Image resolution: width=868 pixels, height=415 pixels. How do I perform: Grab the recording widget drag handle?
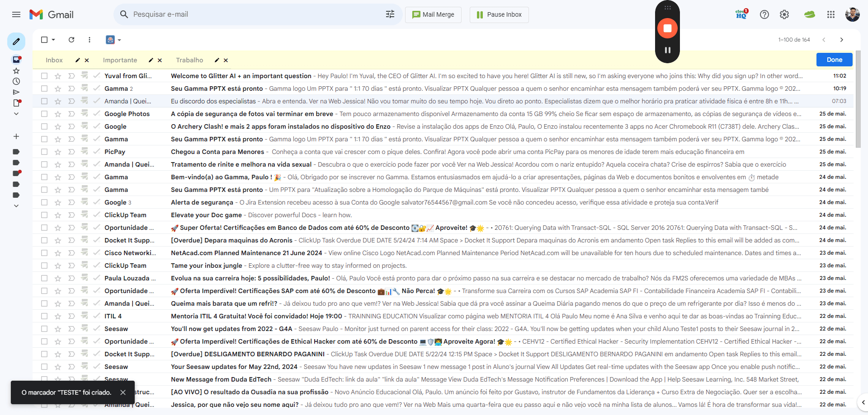[667, 8]
